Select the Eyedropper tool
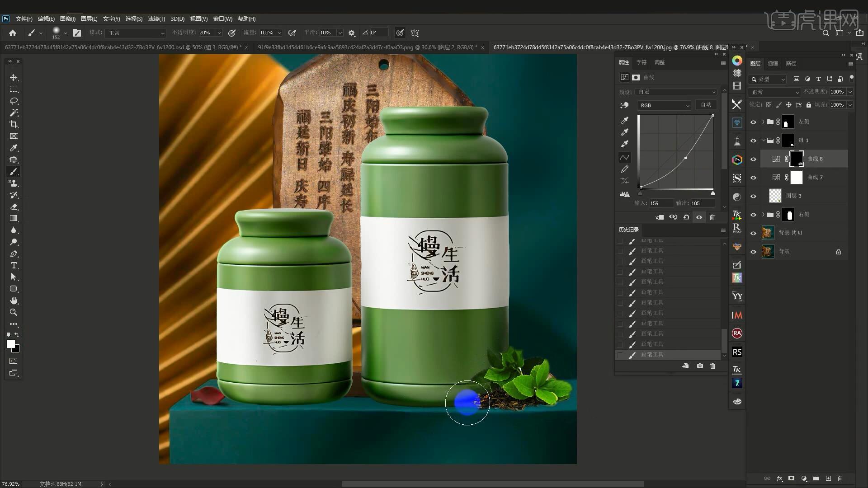 pyautogui.click(x=14, y=148)
